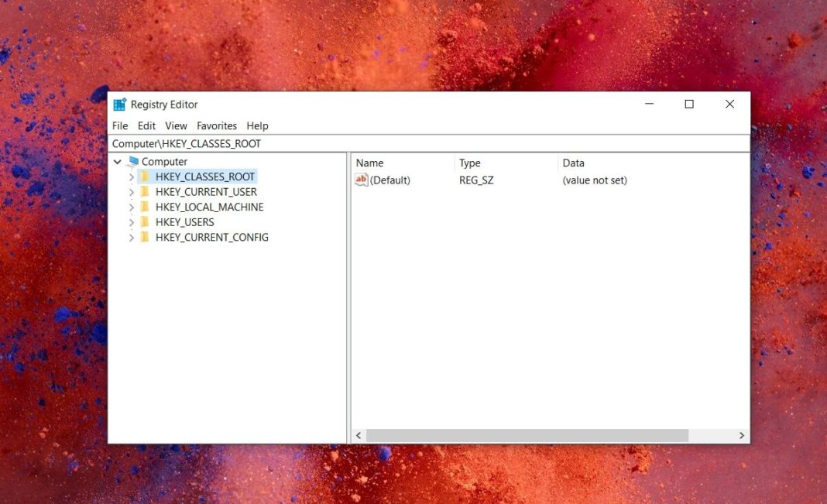
Task: Click the right arrow of the horizontal scrollbar
Action: [x=739, y=435]
